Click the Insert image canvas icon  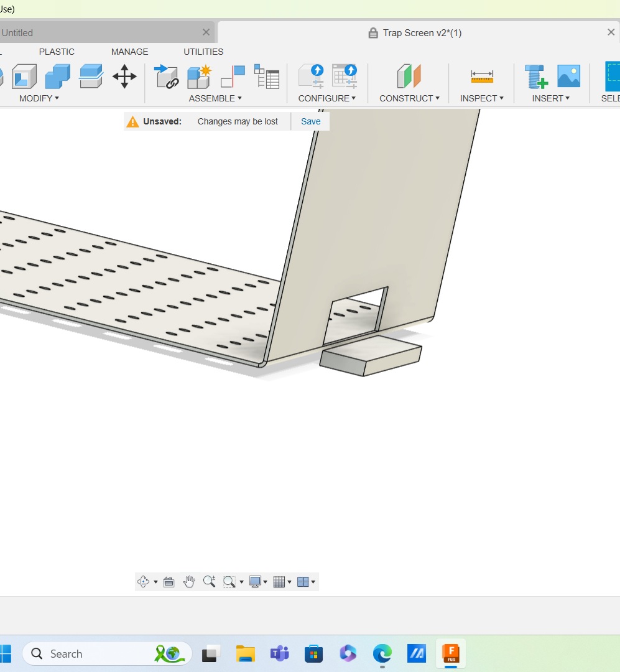click(x=568, y=77)
